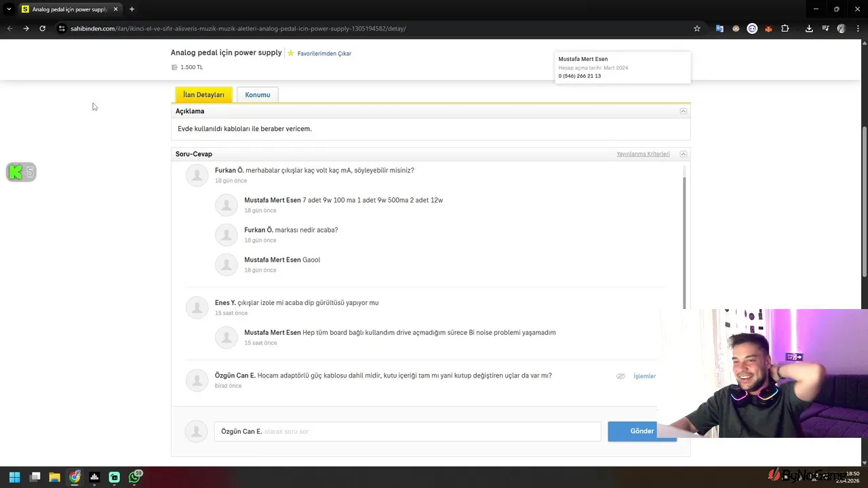Screen dimensions: 868x488
Task: Click the eye icon beside İşlemler
Action: click(620, 376)
